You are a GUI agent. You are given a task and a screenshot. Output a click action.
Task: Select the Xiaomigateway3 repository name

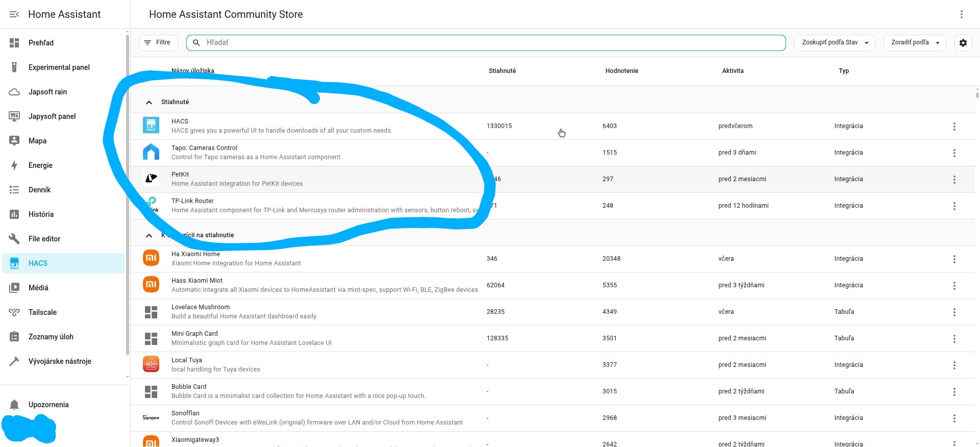point(195,440)
